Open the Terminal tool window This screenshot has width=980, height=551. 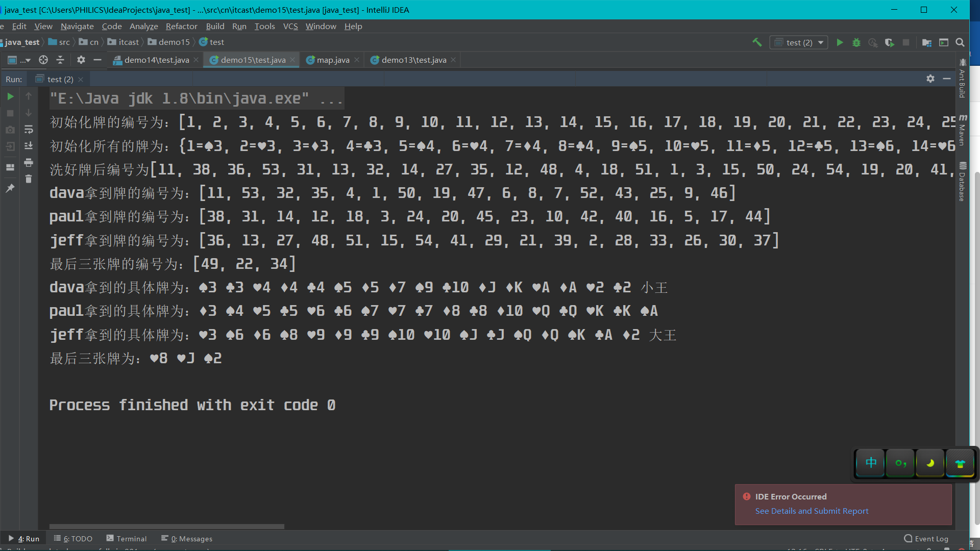[x=127, y=539]
